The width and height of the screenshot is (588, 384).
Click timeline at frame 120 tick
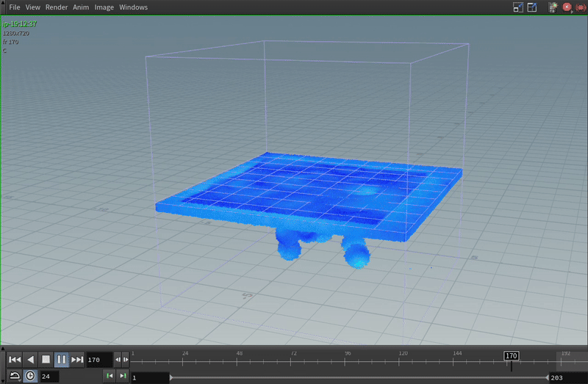(399, 362)
